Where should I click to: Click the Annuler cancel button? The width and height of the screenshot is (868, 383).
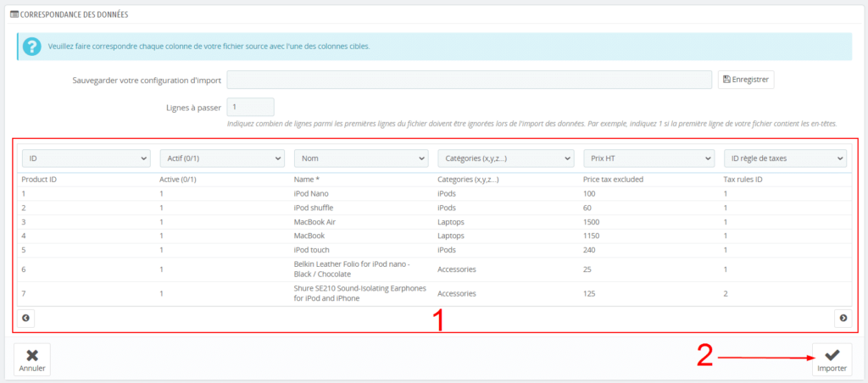(x=32, y=360)
